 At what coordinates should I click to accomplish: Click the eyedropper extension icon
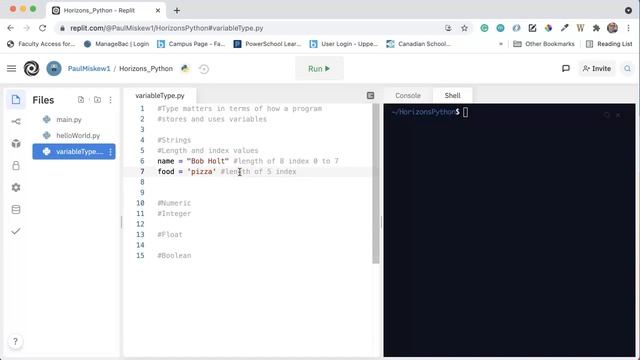564,28
